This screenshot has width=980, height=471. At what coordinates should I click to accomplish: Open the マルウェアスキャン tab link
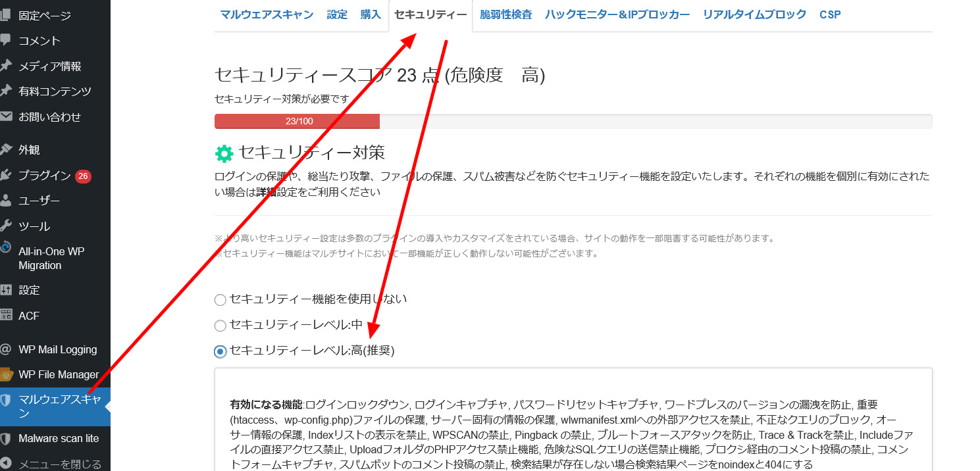[x=267, y=14]
